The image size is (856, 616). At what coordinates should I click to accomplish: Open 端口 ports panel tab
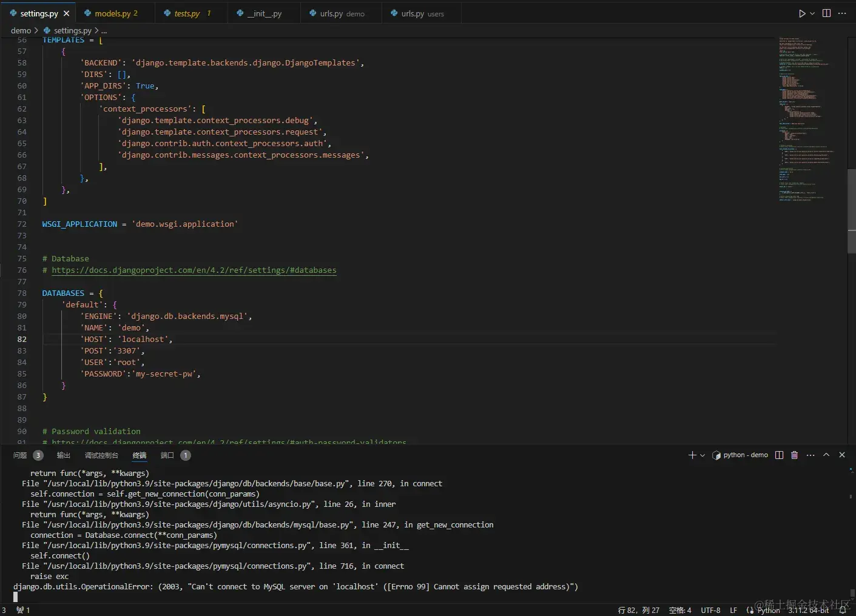click(167, 455)
